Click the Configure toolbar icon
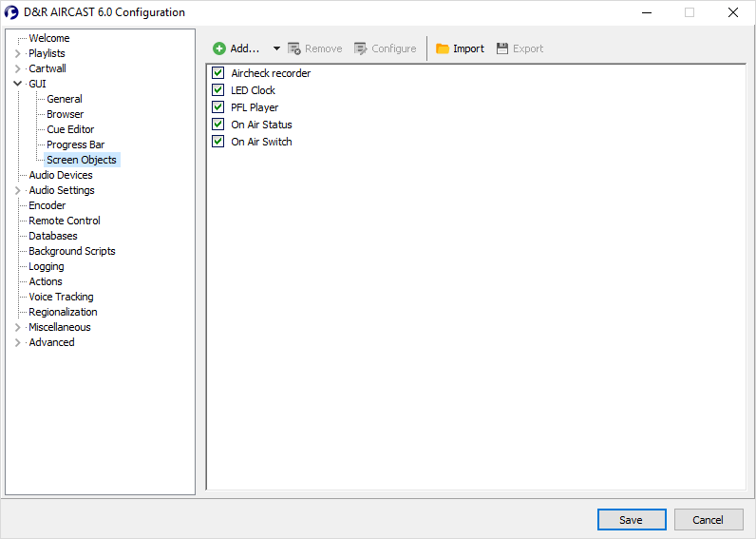 coord(361,48)
